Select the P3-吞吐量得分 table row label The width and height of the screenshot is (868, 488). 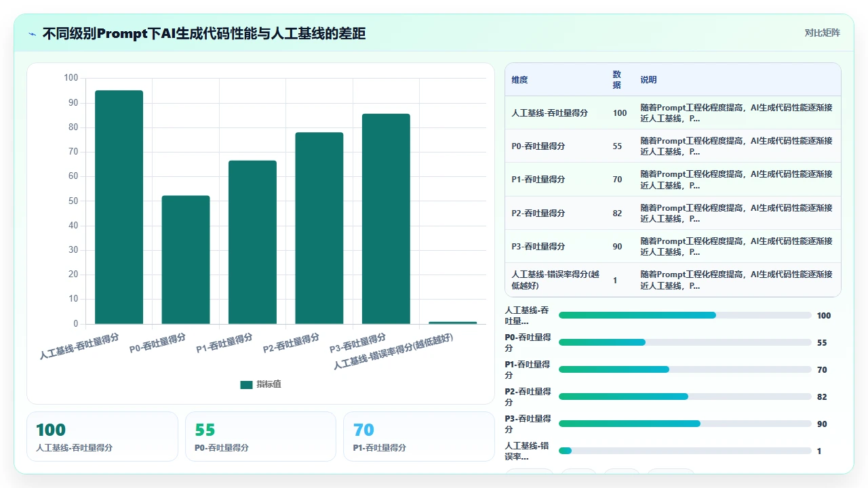point(538,246)
